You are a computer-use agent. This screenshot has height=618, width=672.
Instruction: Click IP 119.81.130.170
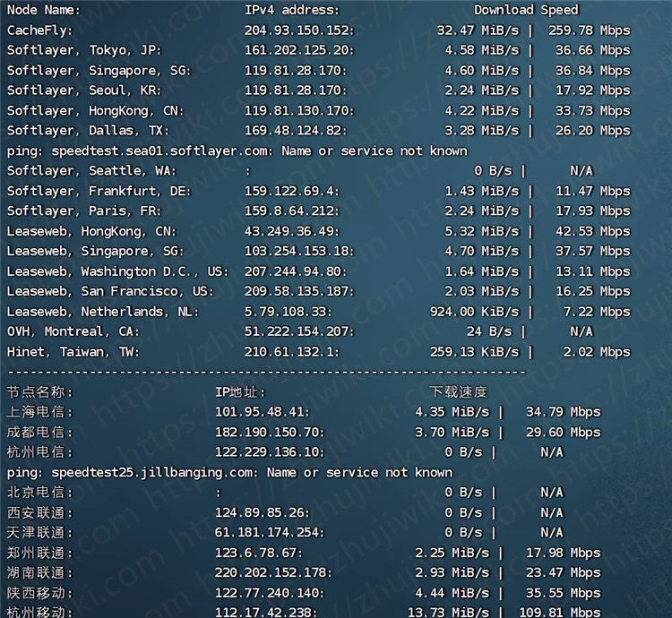coord(299,111)
